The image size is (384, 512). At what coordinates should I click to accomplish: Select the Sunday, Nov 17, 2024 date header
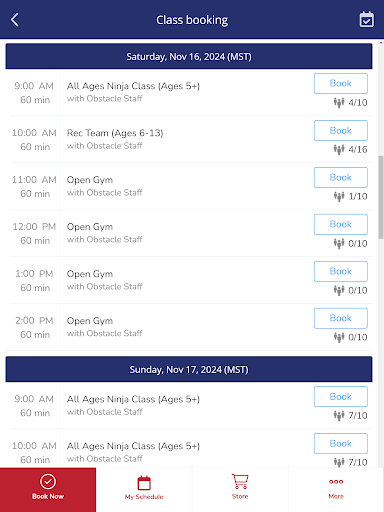189,369
